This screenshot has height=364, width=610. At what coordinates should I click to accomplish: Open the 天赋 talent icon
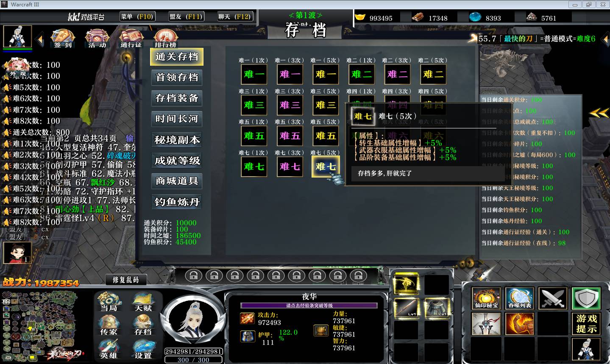143,303
